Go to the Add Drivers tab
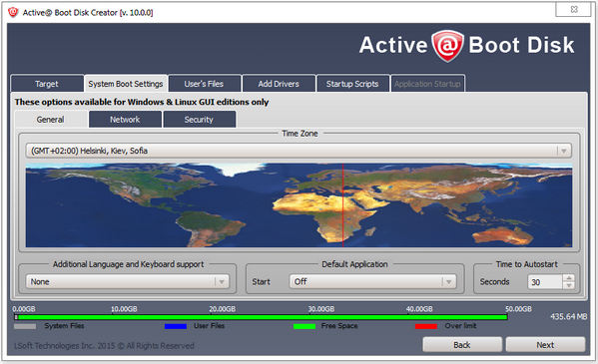 click(x=279, y=84)
